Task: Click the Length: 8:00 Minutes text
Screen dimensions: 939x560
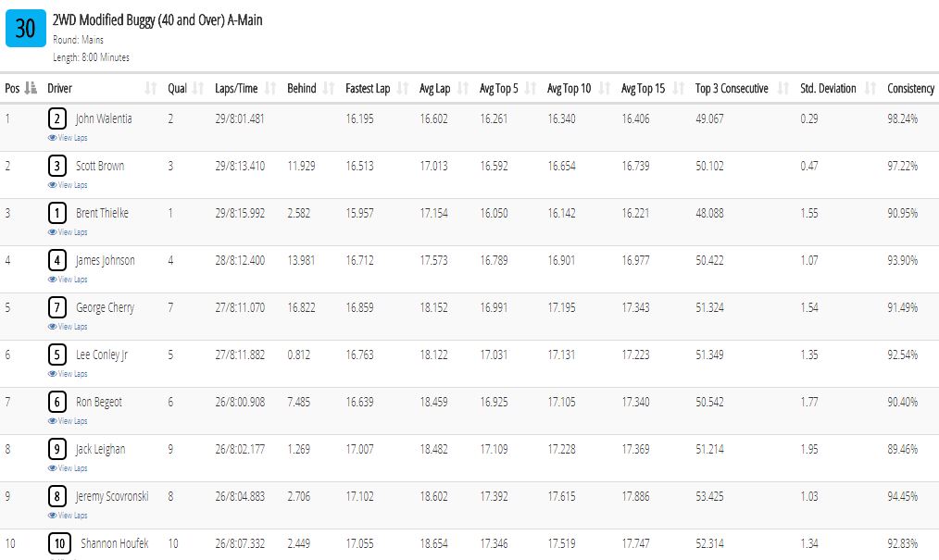Action: click(x=91, y=57)
